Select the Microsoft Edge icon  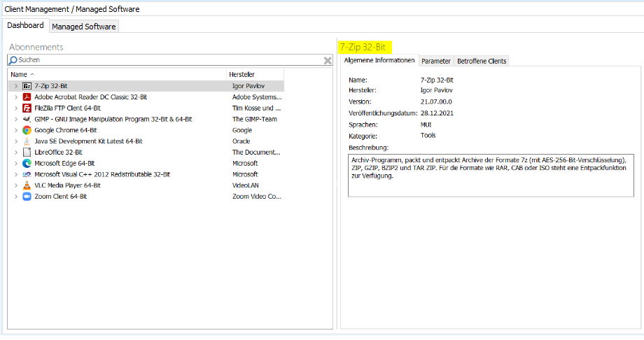coord(27,163)
